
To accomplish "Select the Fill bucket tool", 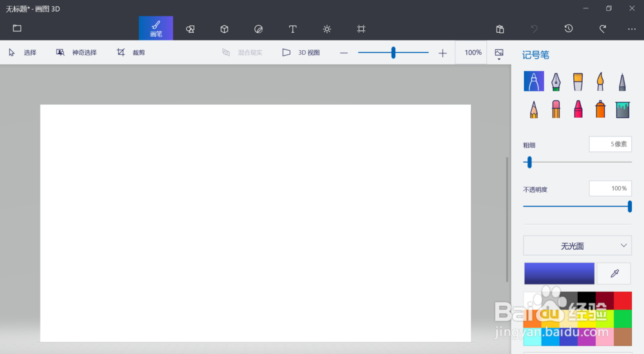I will (622, 109).
